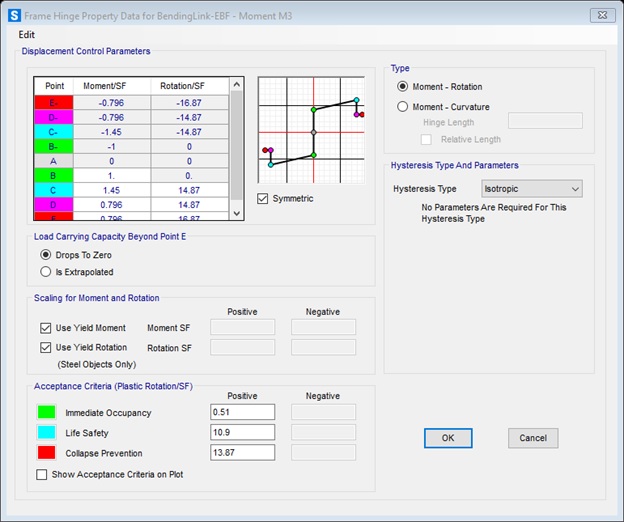Image resolution: width=624 pixels, height=522 pixels.
Task: Toggle the Use Yield Rotation checkbox
Action: click(46, 347)
